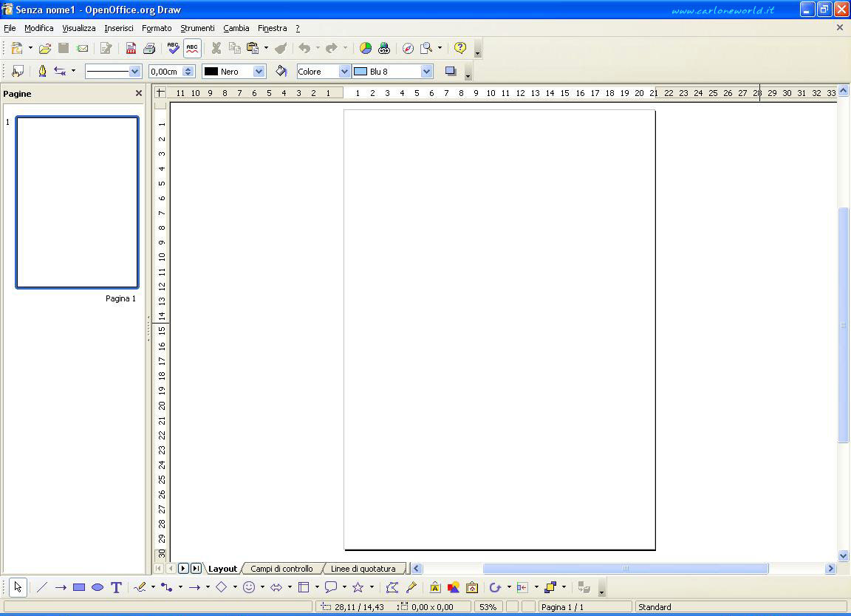Open the Navigator compass icon

click(x=408, y=48)
